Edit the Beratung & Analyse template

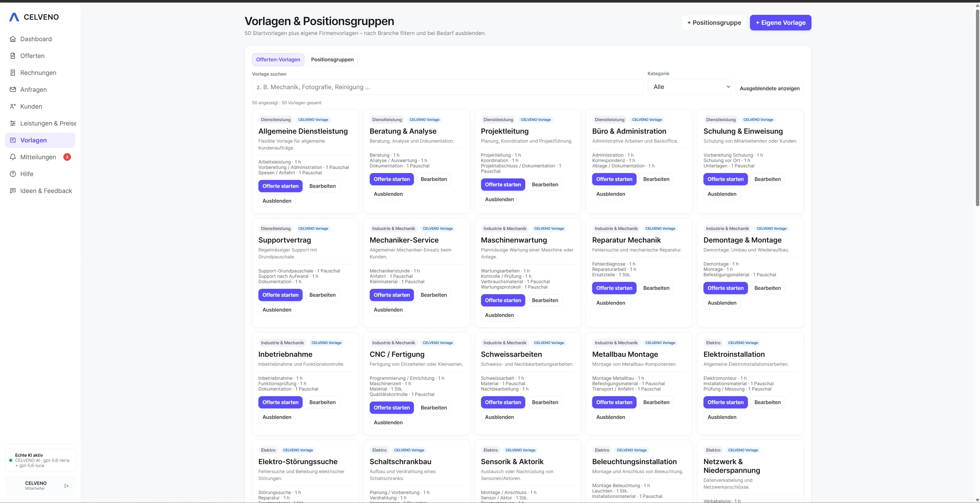434,179
